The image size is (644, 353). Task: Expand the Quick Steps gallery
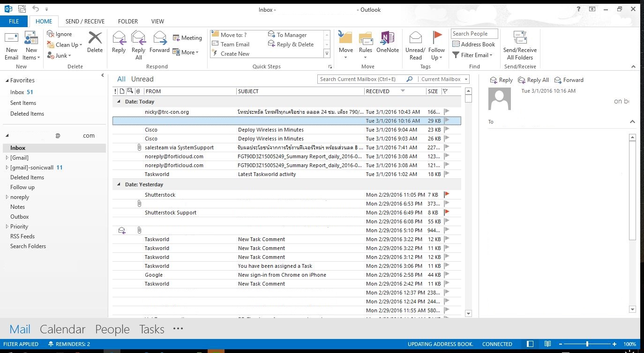pyautogui.click(x=327, y=54)
